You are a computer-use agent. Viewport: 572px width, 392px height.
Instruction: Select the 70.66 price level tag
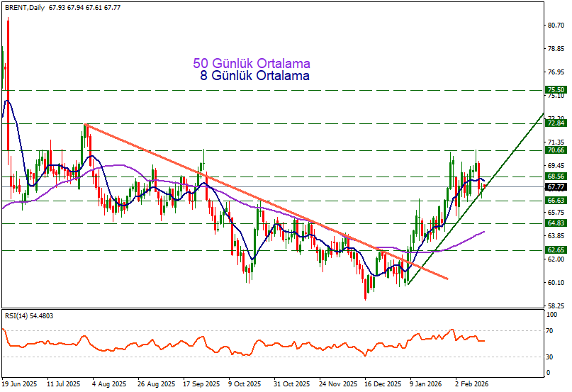pyautogui.click(x=555, y=150)
